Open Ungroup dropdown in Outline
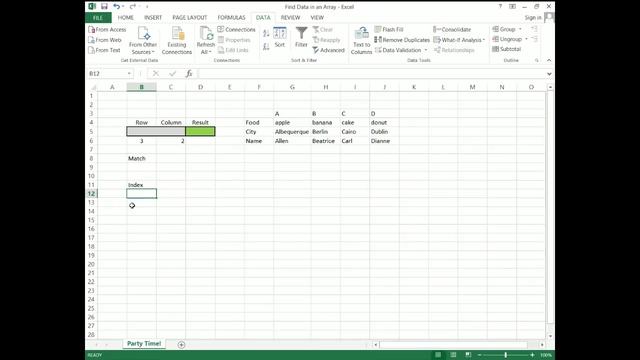 click(526, 39)
